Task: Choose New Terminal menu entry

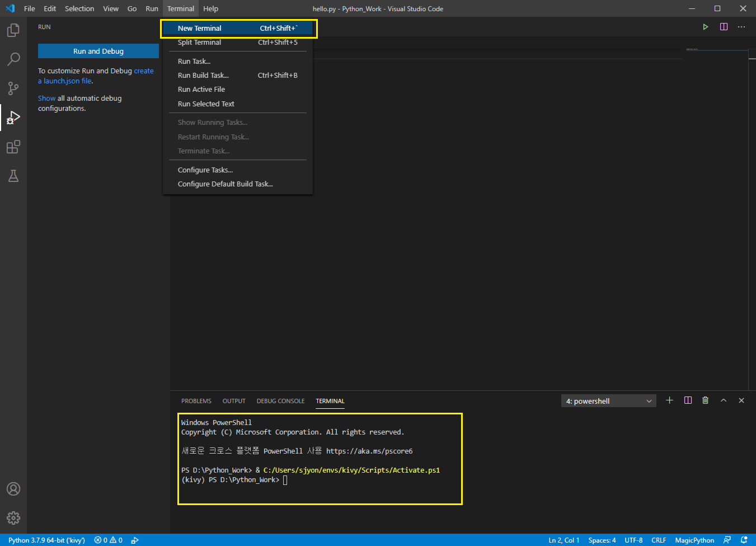Action: [237, 28]
